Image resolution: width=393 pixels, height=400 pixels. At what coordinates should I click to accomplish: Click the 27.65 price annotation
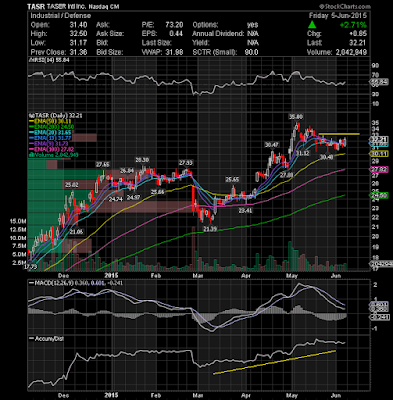coord(102,165)
